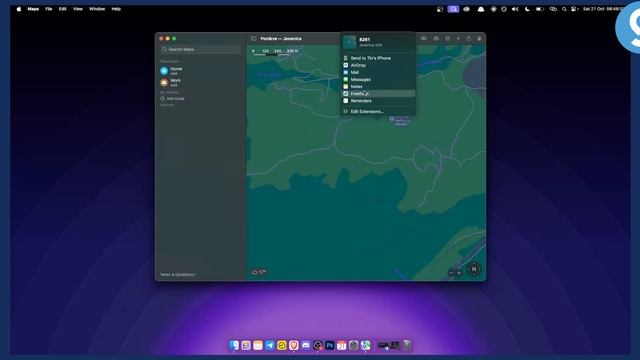The image size is (640, 360).
Task: Click zoom out minus button on map
Action: tap(451, 273)
